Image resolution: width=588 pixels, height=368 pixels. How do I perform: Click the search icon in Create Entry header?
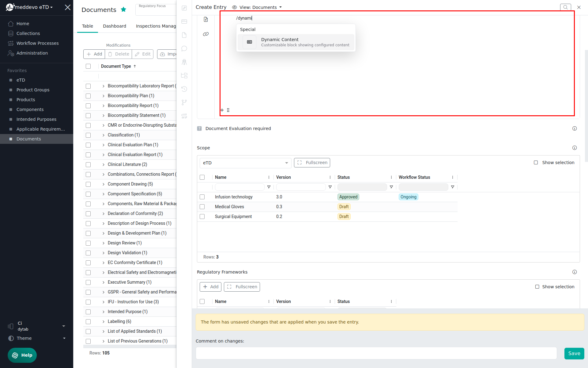pyautogui.click(x=565, y=7)
